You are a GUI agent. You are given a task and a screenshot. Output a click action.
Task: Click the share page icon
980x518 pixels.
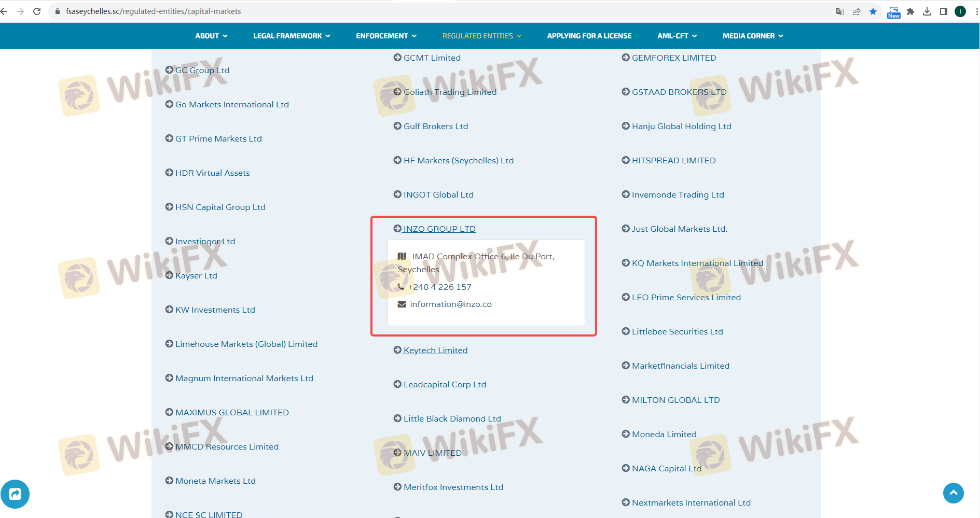857,11
